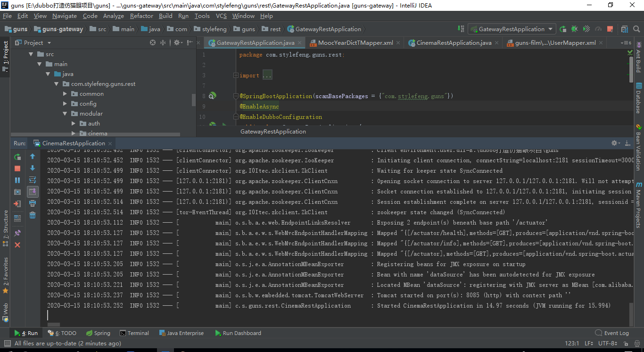Viewport: 644px width, 352px height.
Task: Open Run Dashboard
Action: 238,333
